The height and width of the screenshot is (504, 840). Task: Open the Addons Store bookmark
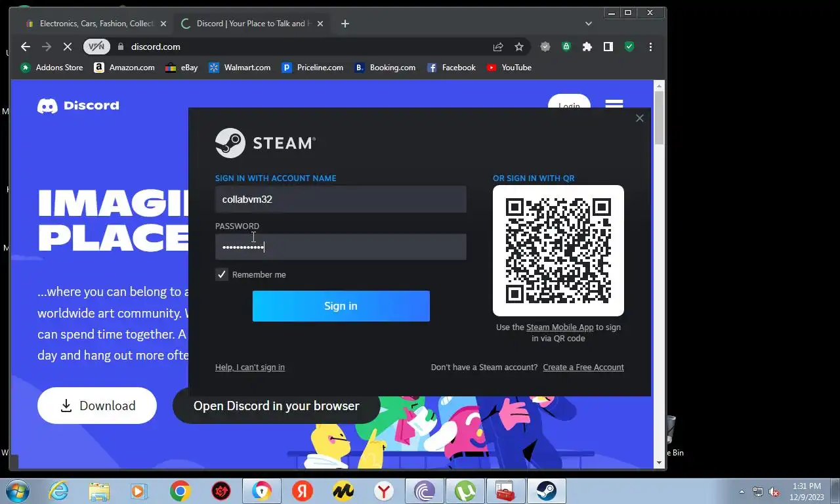coord(52,68)
